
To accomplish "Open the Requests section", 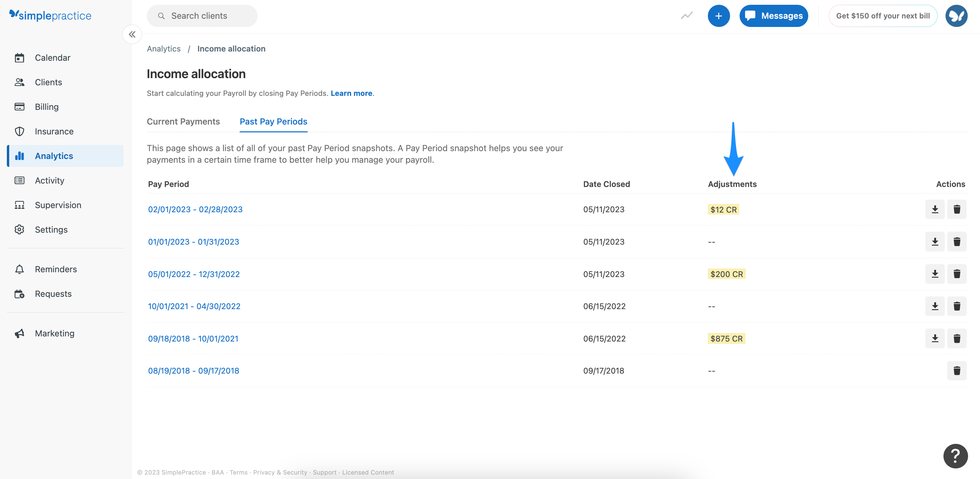I will (x=53, y=293).
